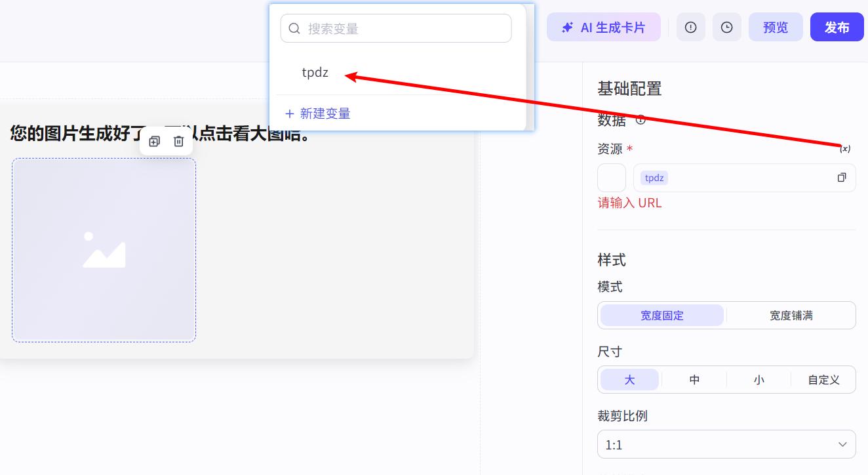The height and width of the screenshot is (475, 868).
Task: Select the image placeholder on the card
Action: 104,250
